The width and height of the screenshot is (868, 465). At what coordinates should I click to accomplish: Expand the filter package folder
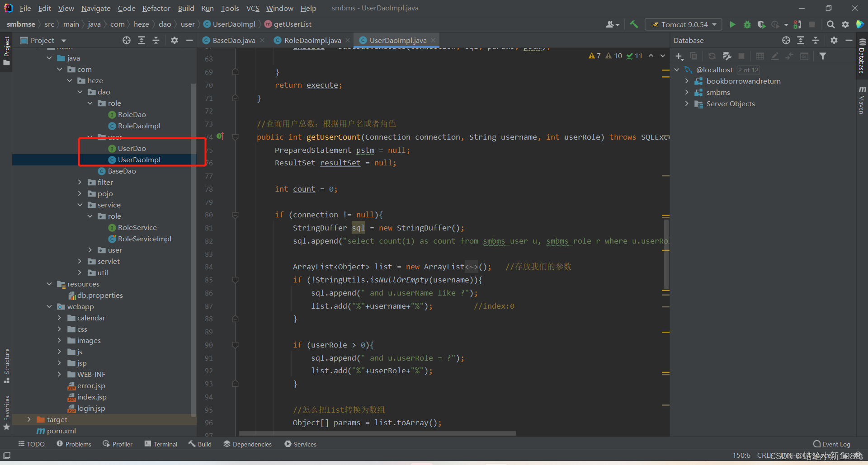coord(80,182)
